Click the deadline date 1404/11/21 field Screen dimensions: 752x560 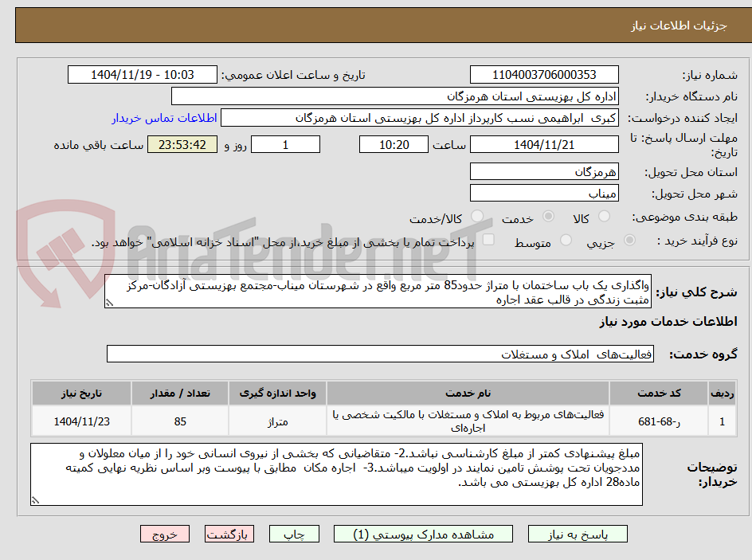pyautogui.click(x=544, y=144)
